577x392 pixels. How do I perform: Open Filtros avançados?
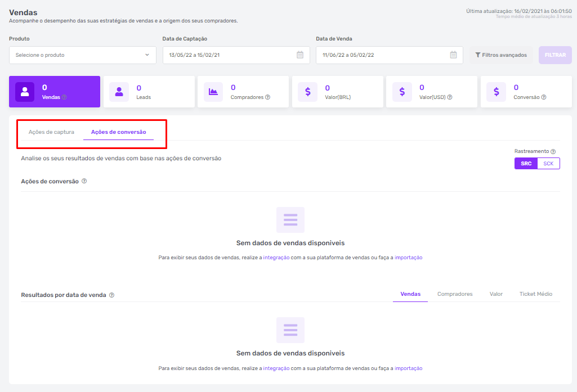[501, 55]
